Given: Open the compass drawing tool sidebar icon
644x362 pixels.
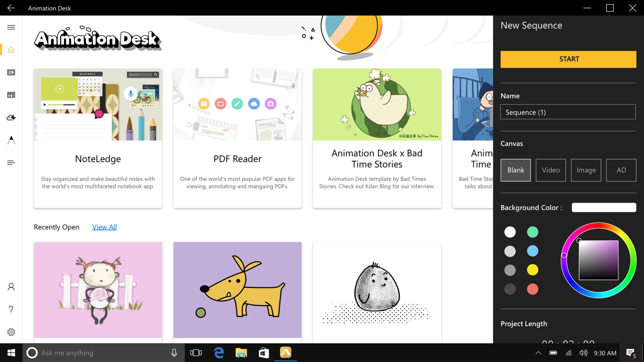Looking at the screenshot, I should click(x=11, y=140).
